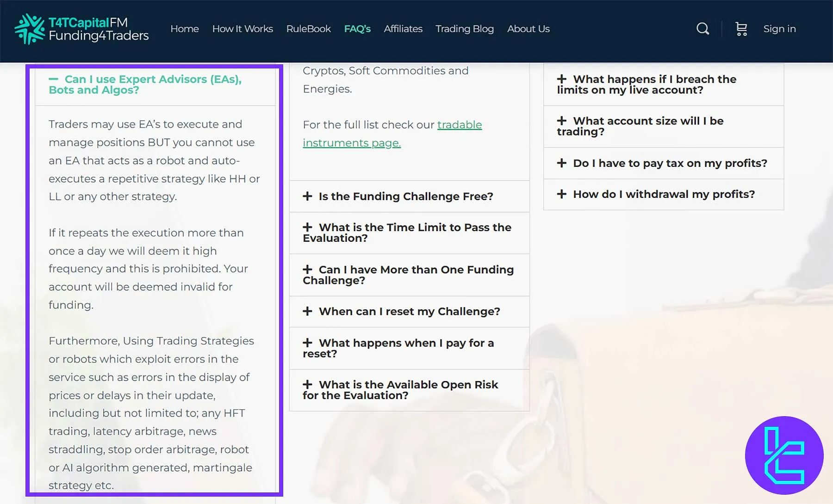Click the search magnifier icon
Screen dimensions: 833x504
[x=702, y=29]
